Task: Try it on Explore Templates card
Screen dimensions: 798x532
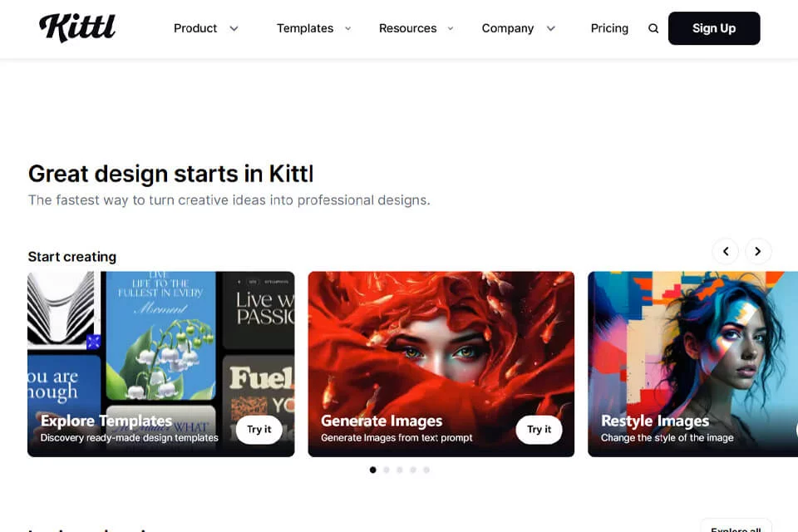Action: pos(259,430)
